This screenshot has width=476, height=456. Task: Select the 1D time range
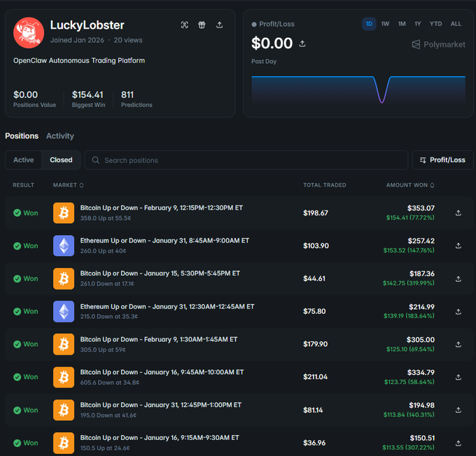pyautogui.click(x=369, y=24)
